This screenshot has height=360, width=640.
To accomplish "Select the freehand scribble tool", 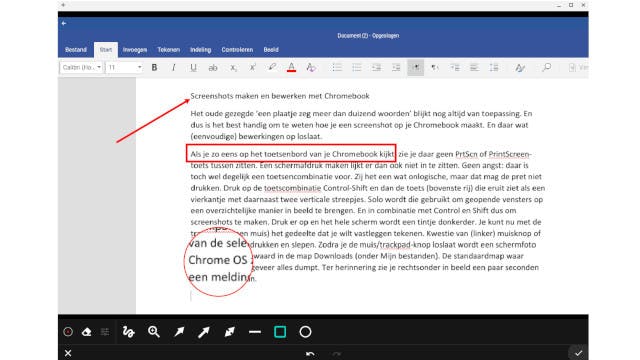I will click(129, 332).
